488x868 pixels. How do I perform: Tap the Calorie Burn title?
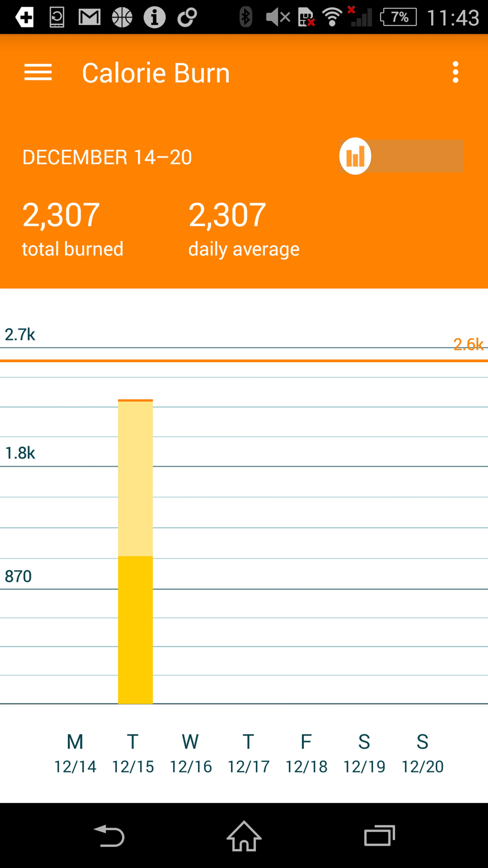coord(156,73)
